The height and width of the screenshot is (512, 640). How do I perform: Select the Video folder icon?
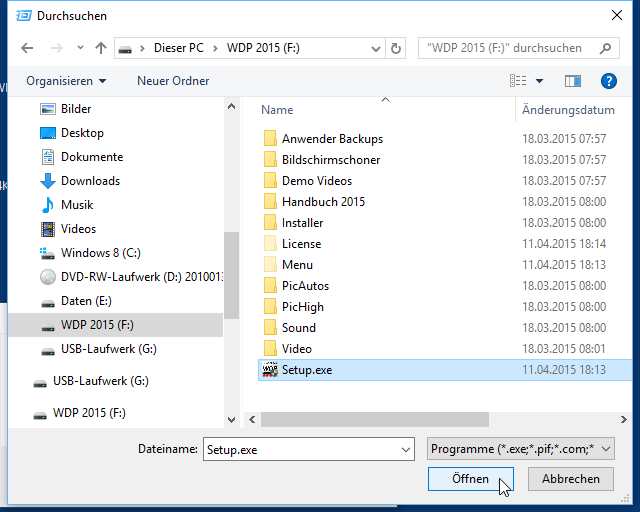pos(270,349)
